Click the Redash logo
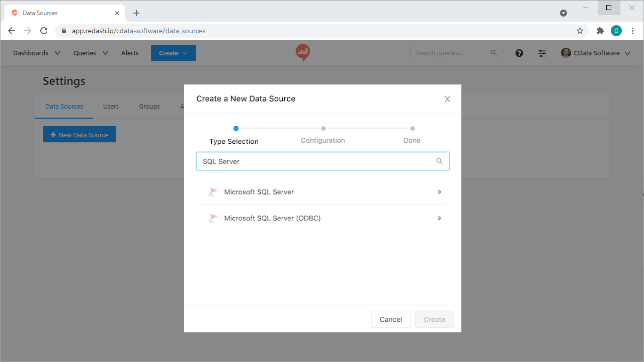644x362 pixels. click(x=302, y=53)
